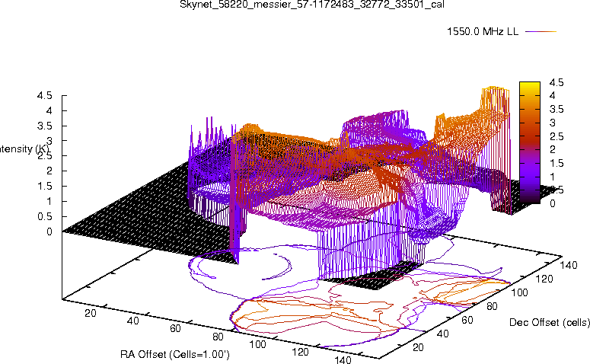Click tick 140 on the RA Offset axis
The width and height of the screenshot is (590, 364).
pos(343,360)
